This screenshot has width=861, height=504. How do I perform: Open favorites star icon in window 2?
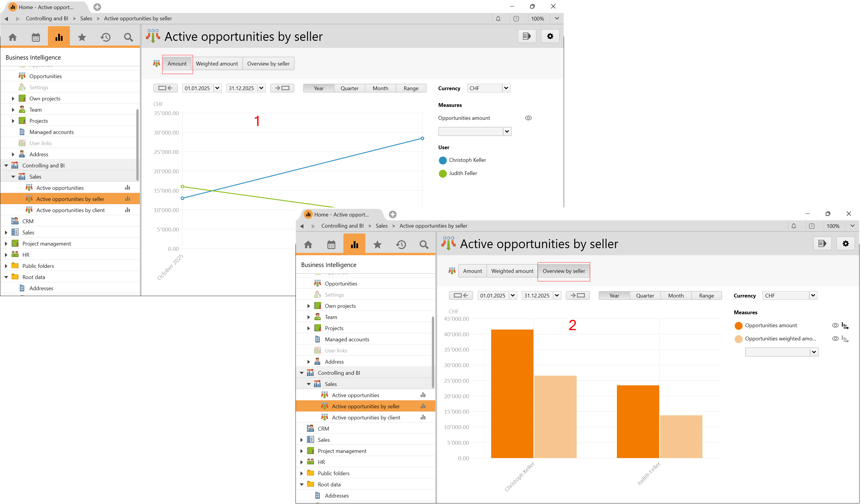point(377,244)
